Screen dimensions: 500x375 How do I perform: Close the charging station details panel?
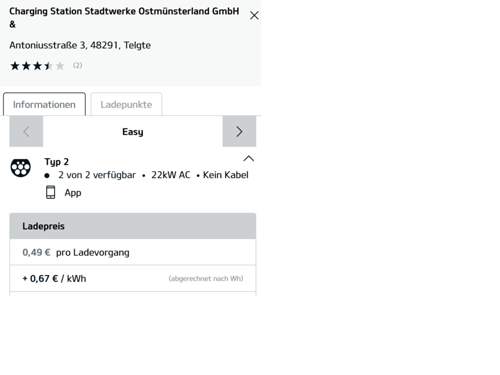(254, 15)
